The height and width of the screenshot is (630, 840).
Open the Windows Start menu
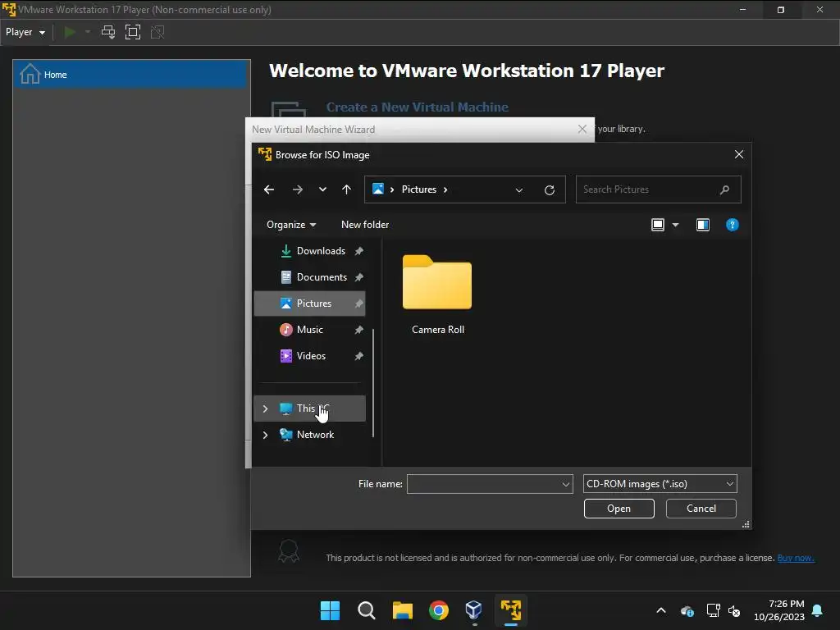coord(330,610)
